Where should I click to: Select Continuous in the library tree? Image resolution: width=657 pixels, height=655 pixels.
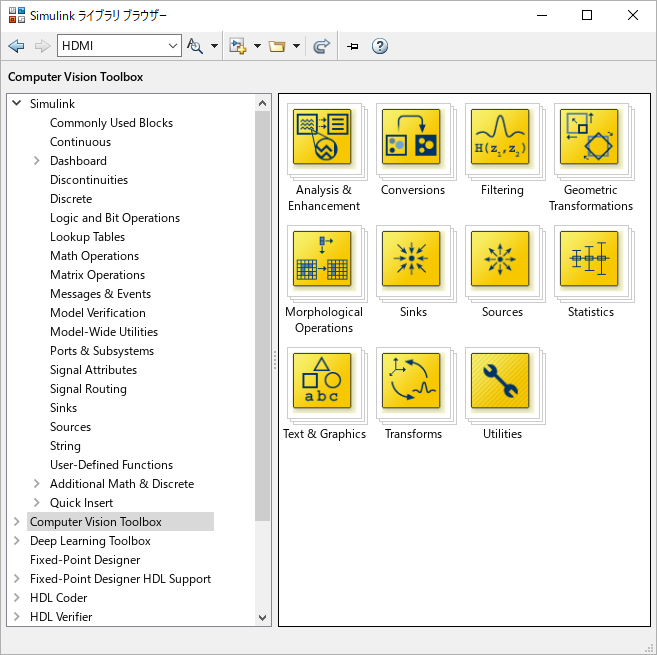tap(80, 142)
